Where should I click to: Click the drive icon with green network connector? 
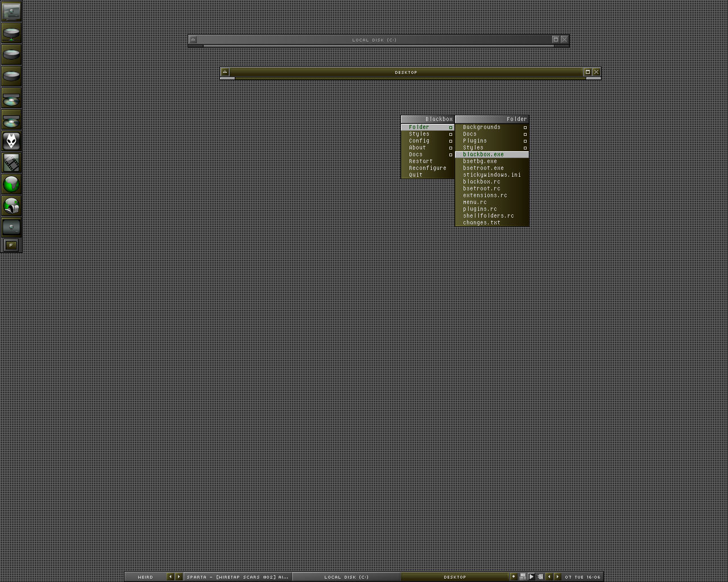[11, 33]
